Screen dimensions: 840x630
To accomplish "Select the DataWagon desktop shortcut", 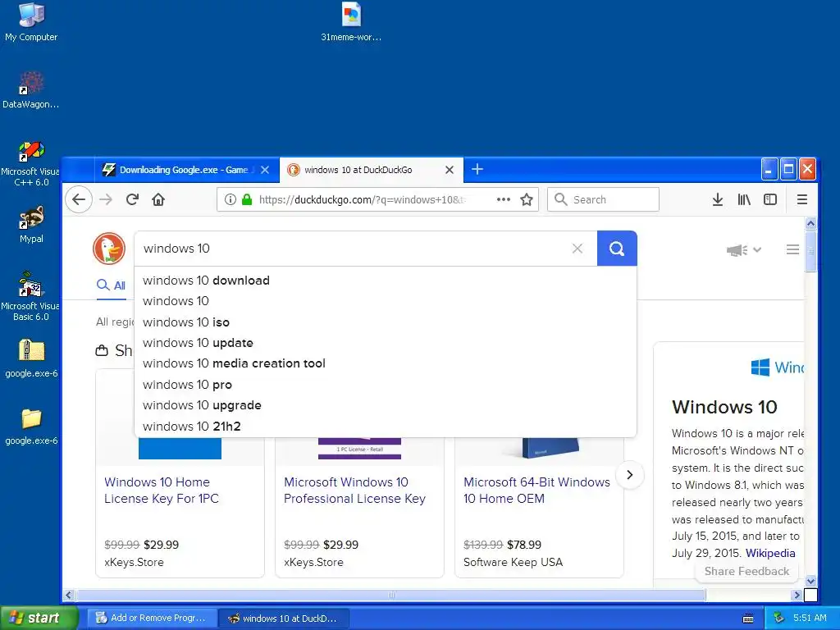I will (31, 90).
